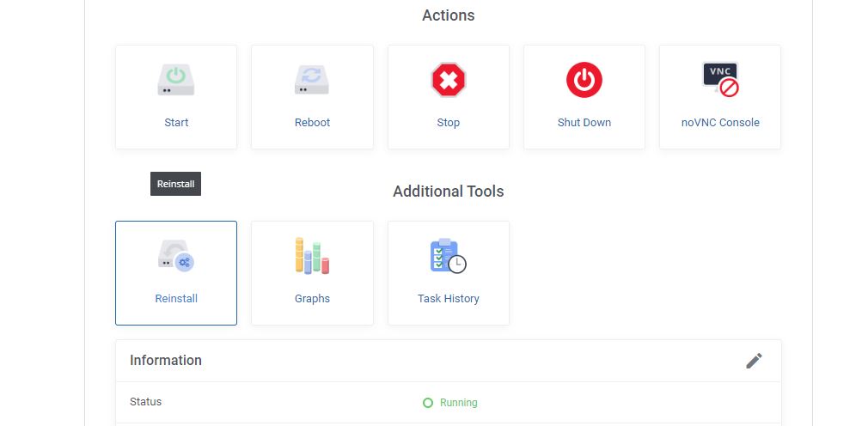Open the Task History clipboard icon

449,256
